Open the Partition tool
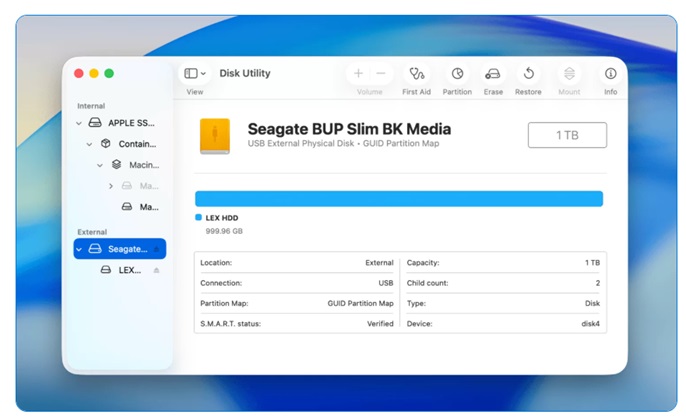 click(x=457, y=74)
